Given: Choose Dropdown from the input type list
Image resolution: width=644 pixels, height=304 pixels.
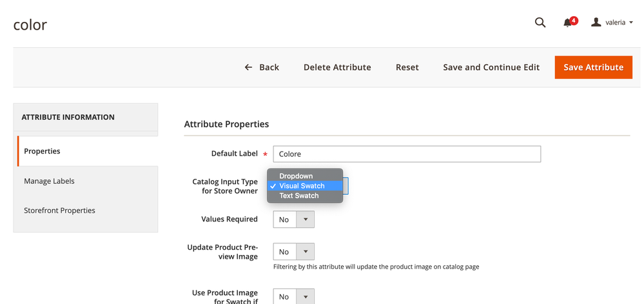Looking at the screenshot, I should click(296, 176).
